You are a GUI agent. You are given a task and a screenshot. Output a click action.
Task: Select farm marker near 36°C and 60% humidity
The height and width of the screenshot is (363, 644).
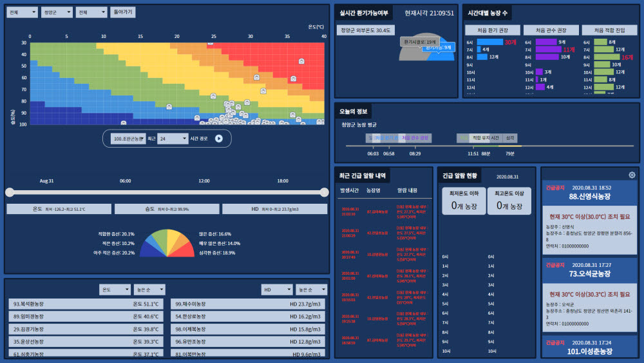point(293,79)
